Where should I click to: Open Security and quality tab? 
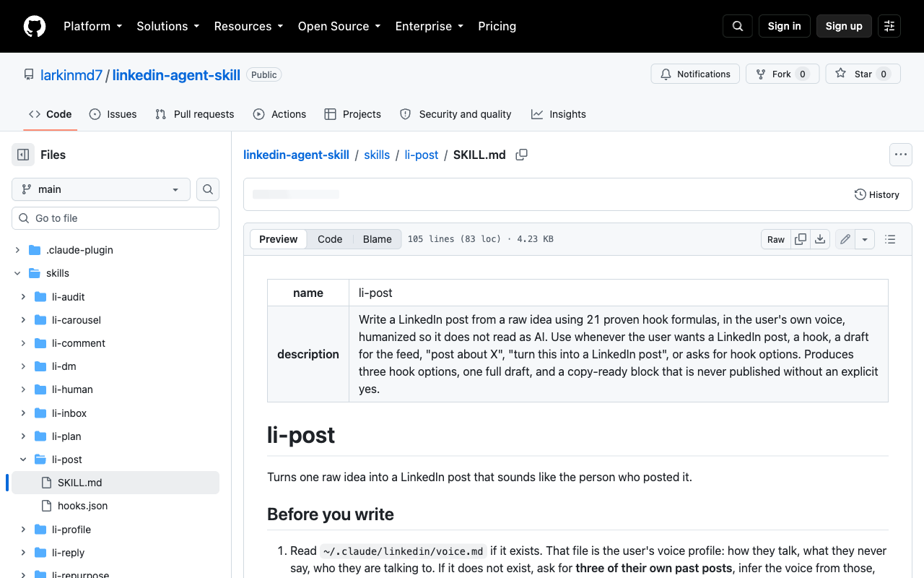[x=456, y=114]
